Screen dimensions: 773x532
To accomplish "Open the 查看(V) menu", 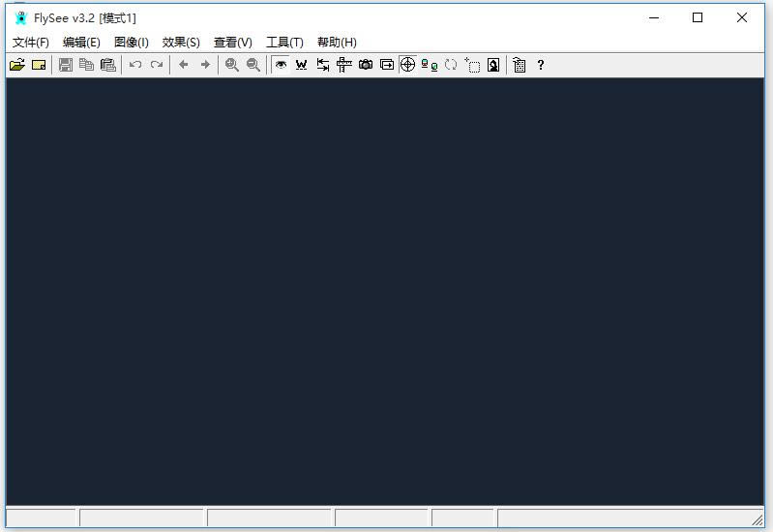I will click(x=233, y=43).
